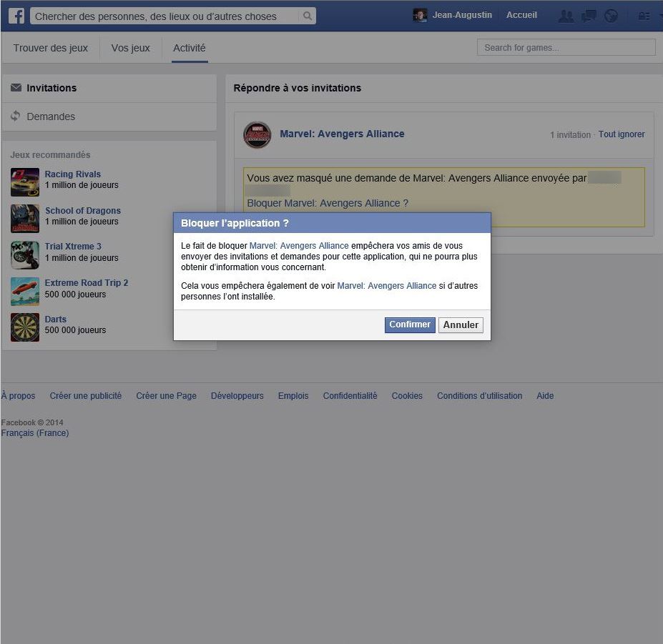Go to Accueil home link
The height and width of the screenshot is (644, 663).
521,15
